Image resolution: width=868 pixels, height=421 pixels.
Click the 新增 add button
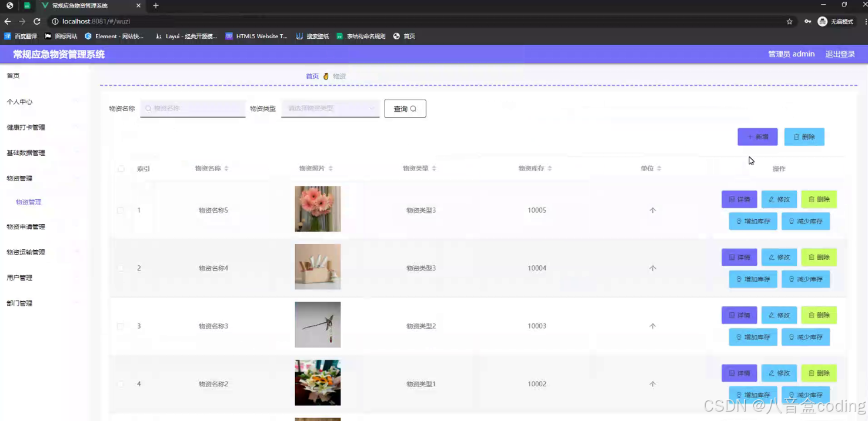click(x=757, y=137)
